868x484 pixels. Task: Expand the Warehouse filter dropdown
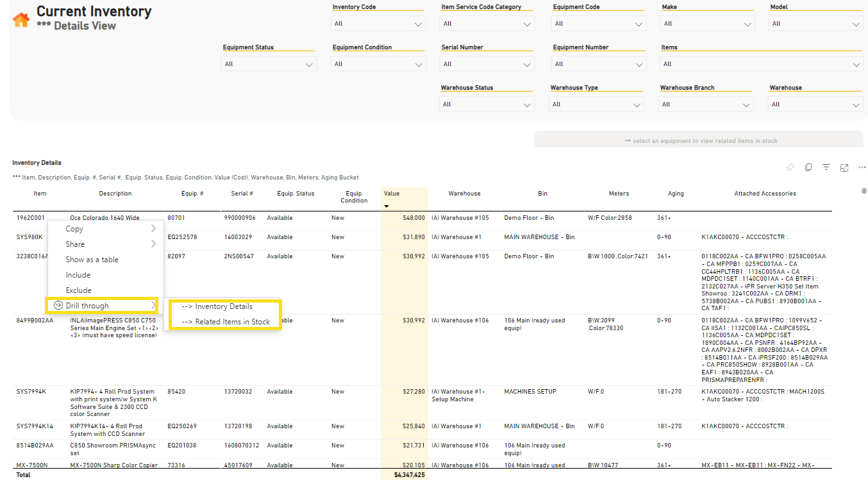(x=816, y=104)
